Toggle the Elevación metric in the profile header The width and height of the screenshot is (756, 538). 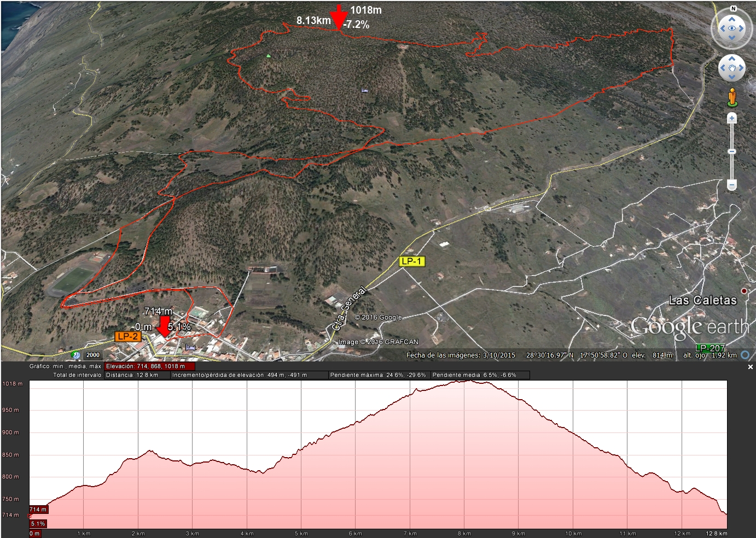(x=149, y=366)
